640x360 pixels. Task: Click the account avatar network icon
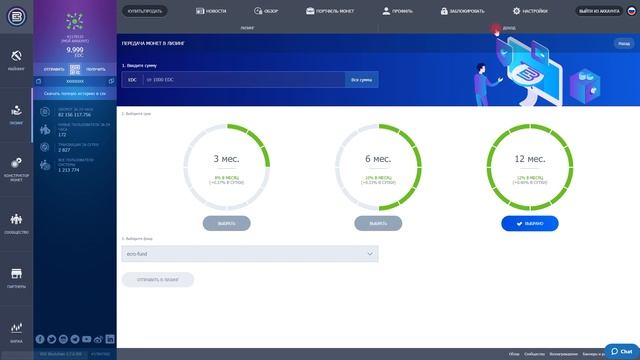tap(75, 21)
